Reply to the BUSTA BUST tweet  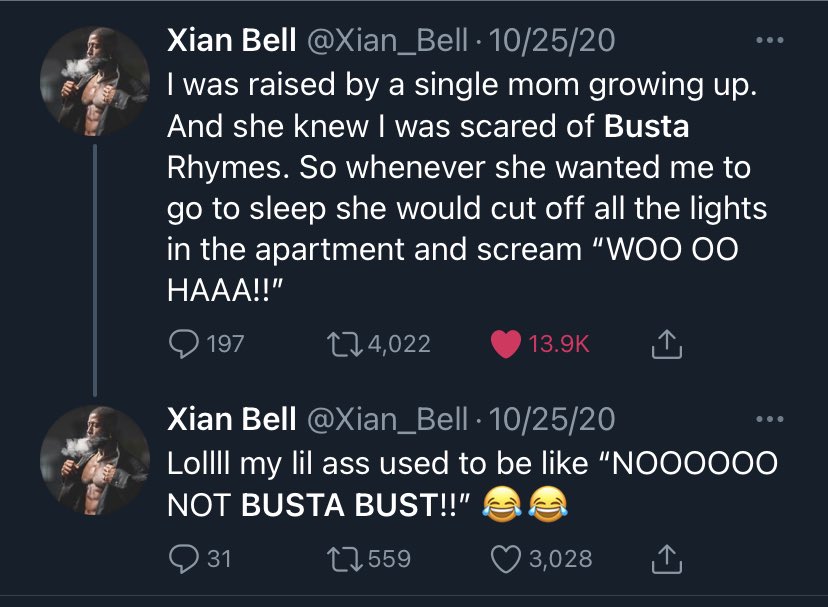click(x=184, y=559)
